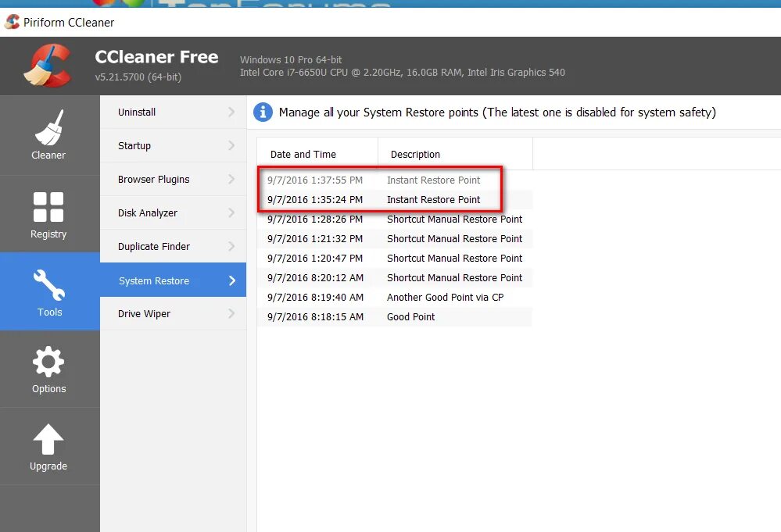Open the Cleaner section broom icon
781x532 pixels.
coord(49,127)
